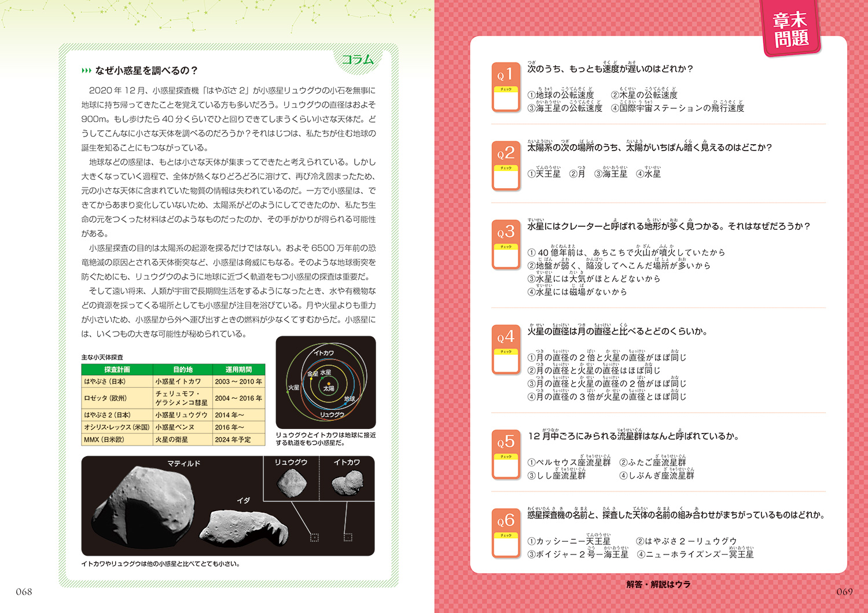Click the 目的地 table header
868x613 pixels.
coord(183,369)
